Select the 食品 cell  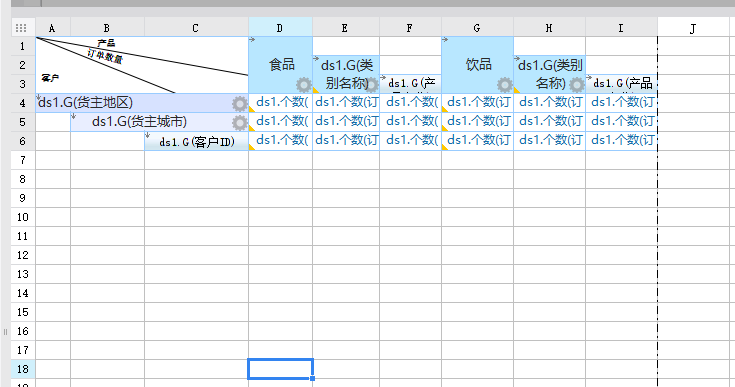[280, 65]
